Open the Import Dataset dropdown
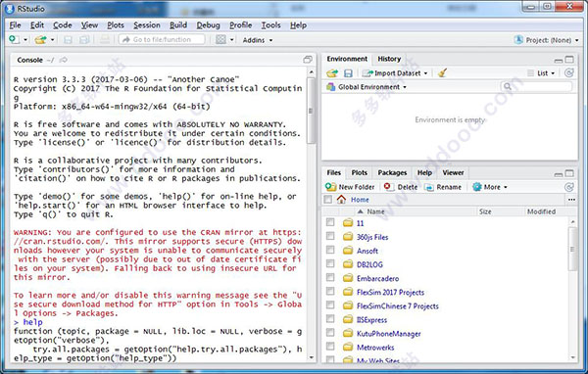The width and height of the screenshot is (588, 374). tap(395, 73)
